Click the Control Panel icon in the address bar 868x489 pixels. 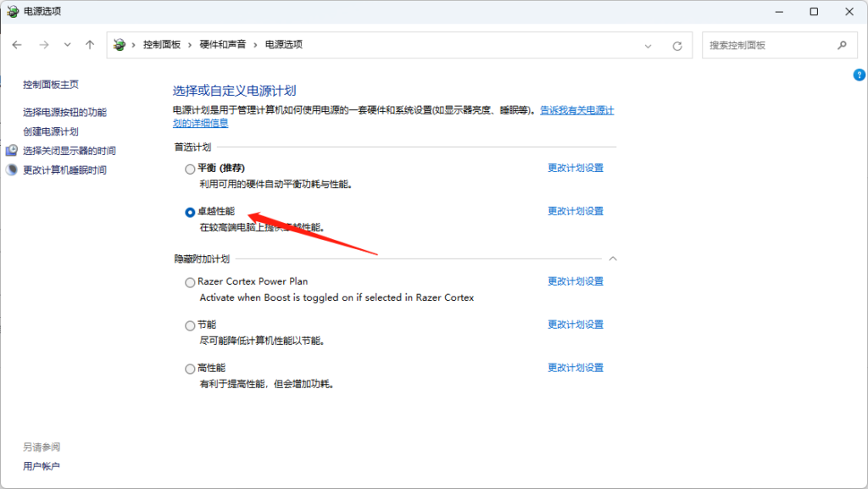pos(118,44)
